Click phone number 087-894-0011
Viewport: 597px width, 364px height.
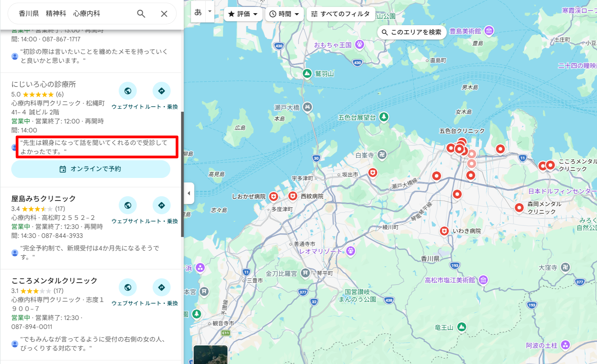(32, 327)
